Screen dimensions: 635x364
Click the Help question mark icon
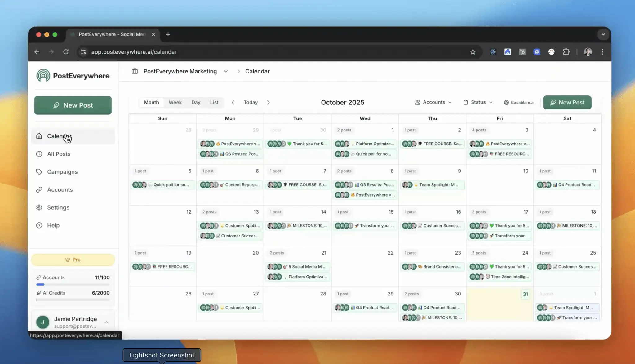point(39,225)
